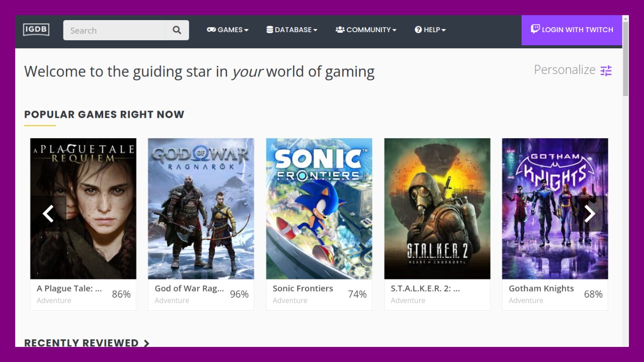The image size is (644, 362).
Task: Open the Personalize settings sliders icon
Action: coord(606,70)
